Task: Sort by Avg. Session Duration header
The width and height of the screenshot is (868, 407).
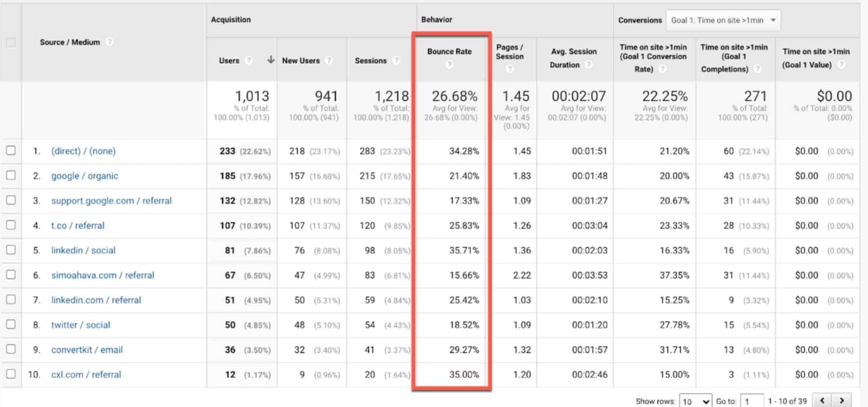Action: point(574,58)
